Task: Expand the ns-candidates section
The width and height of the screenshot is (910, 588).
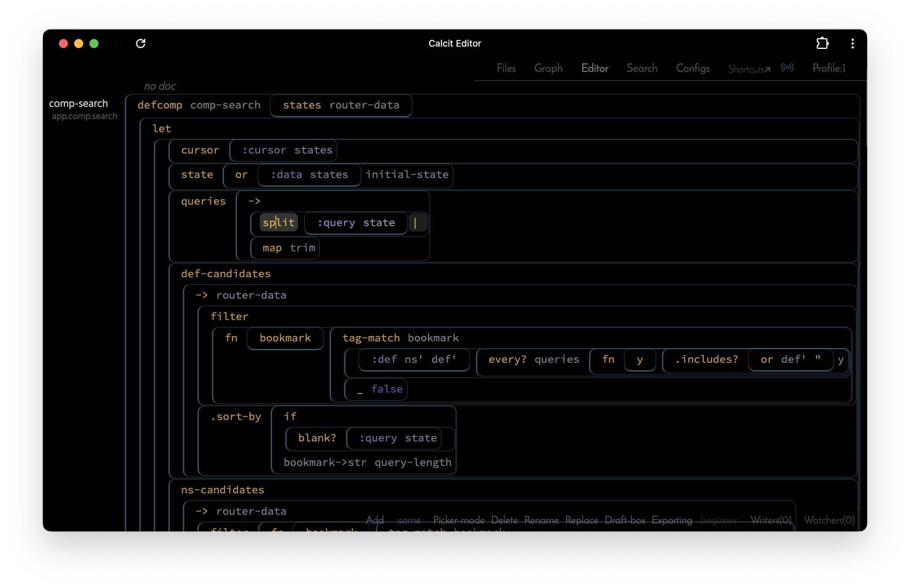Action: click(223, 490)
